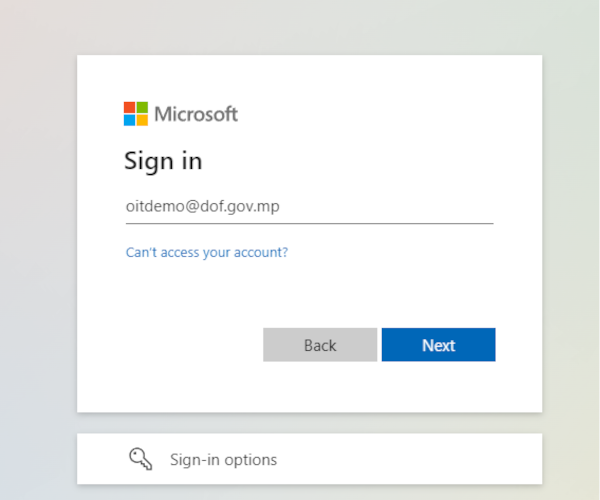Image resolution: width=600 pixels, height=500 pixels.
Task: Click the yellow square in Microsoft logo
Action: click(x=142, y=120)
